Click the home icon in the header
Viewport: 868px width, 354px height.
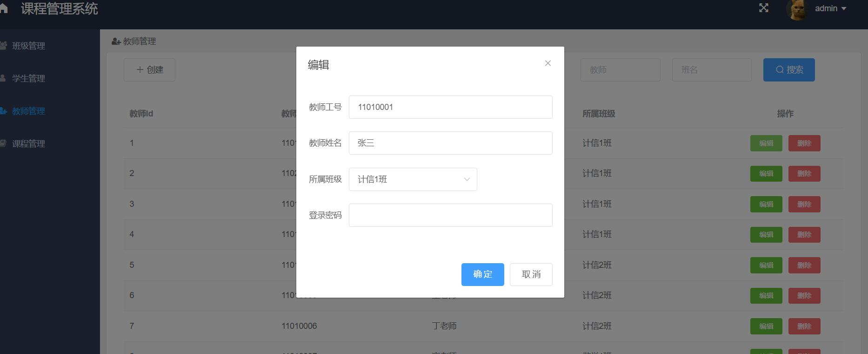coord(3,8)
